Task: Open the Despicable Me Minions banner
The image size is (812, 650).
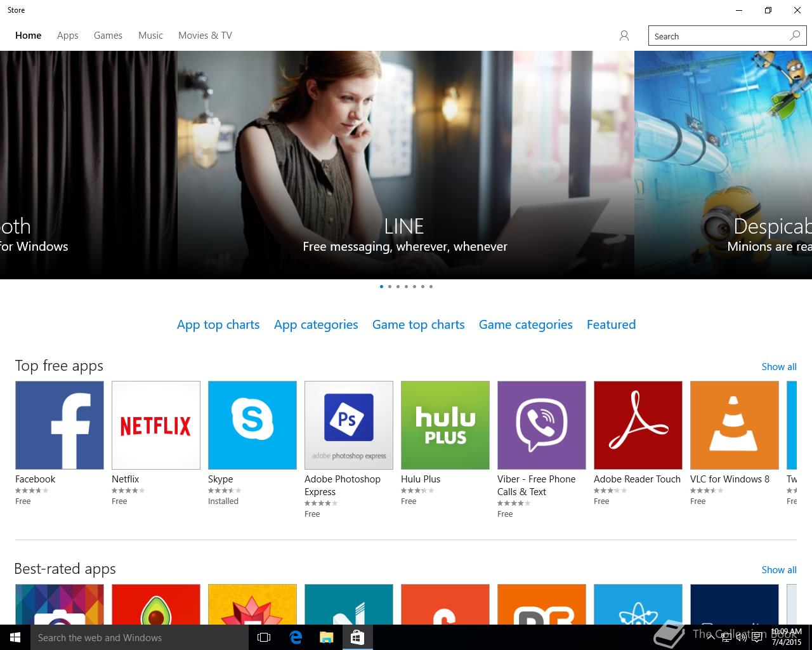Action: point(723,165)
